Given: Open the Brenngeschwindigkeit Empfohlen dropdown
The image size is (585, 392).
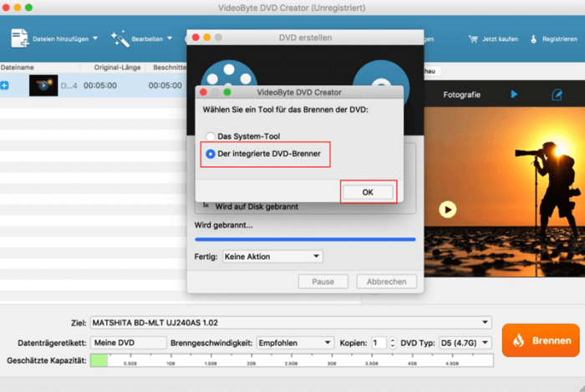Looking at the screenshot, I should point(295,343).
